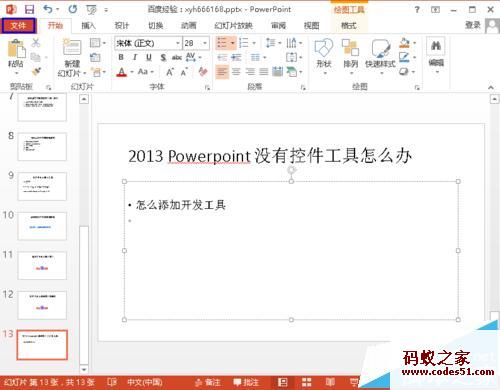Toggle Underline formatting
500x390 pixels.
(149, 57)
